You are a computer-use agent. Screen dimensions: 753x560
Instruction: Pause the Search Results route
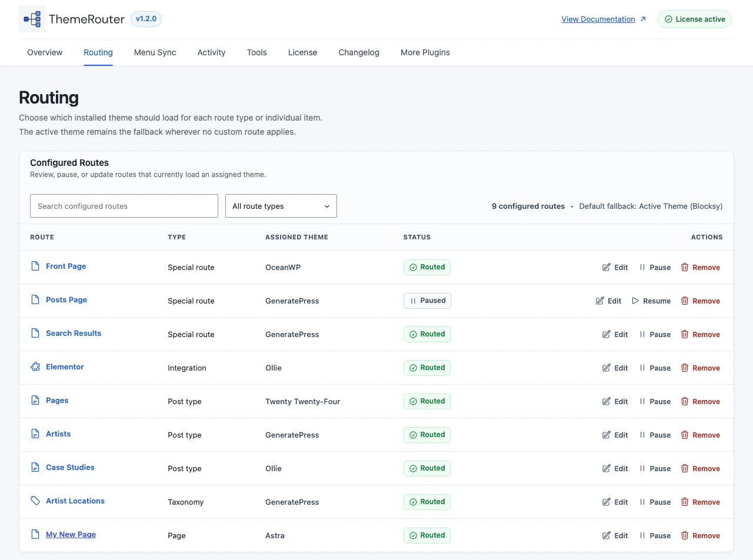[x=655, y=335]
